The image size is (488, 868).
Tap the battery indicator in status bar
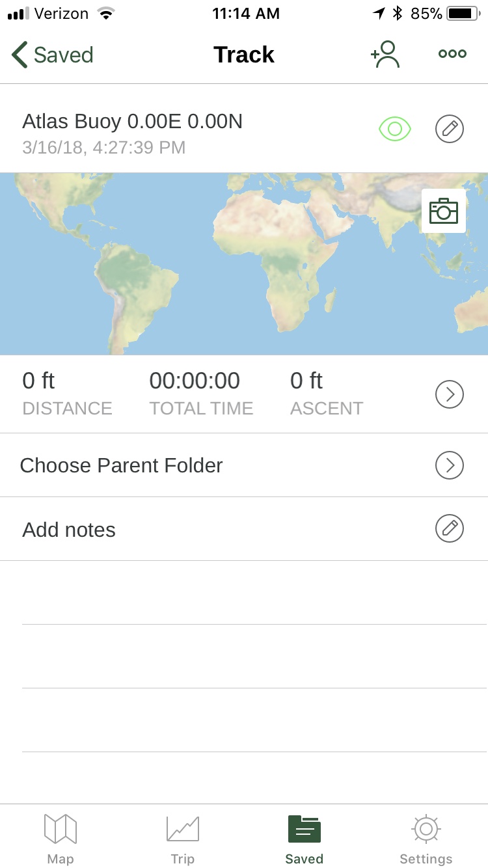tap(463, 14)
